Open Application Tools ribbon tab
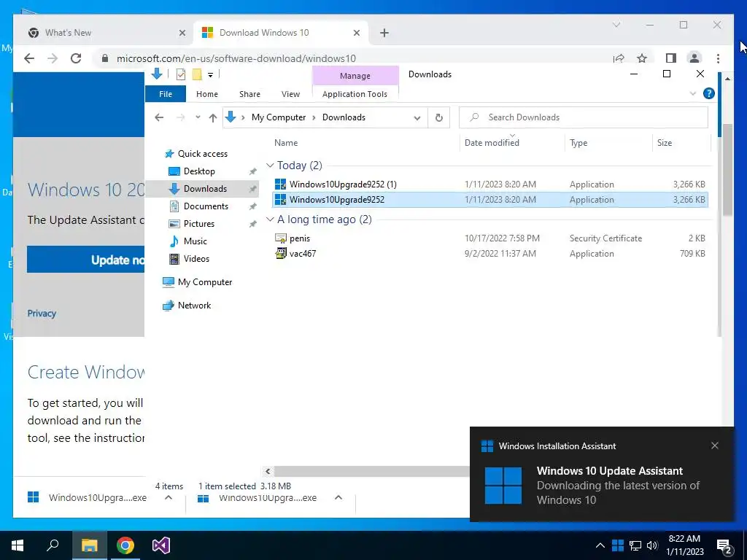Viewport: 747px width, 560px height. (355, 94)
